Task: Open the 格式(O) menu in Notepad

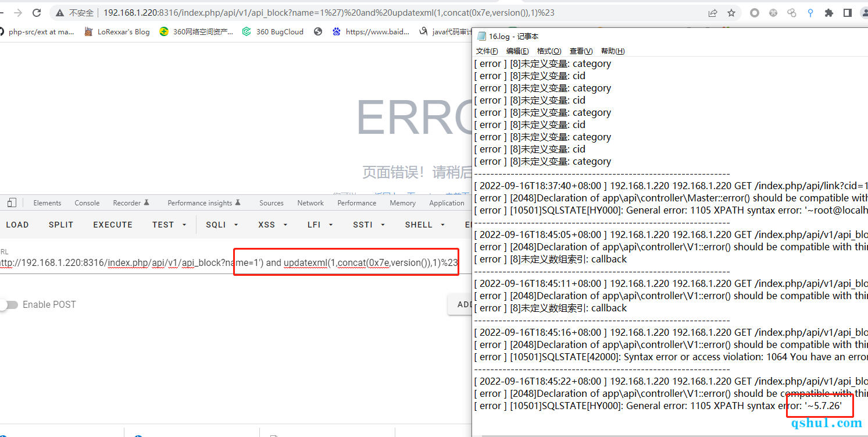Action: tap(549, 51)
